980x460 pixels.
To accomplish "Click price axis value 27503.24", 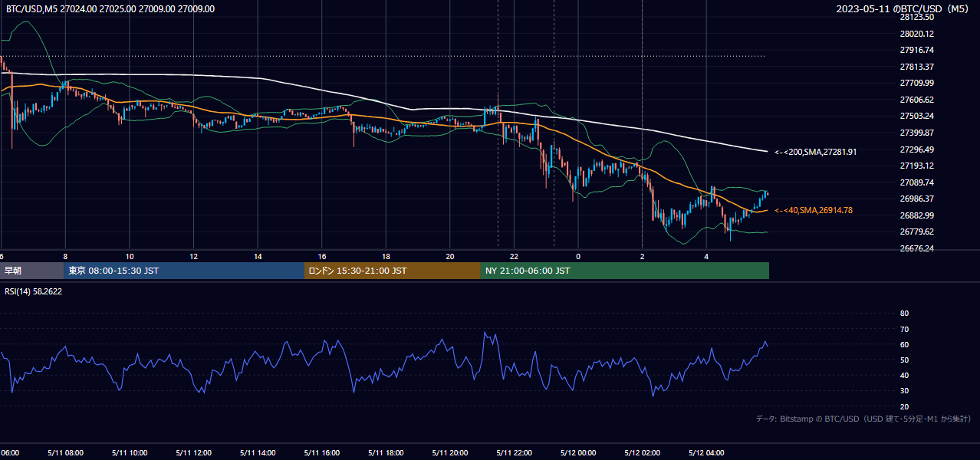I will pos(916,116).
